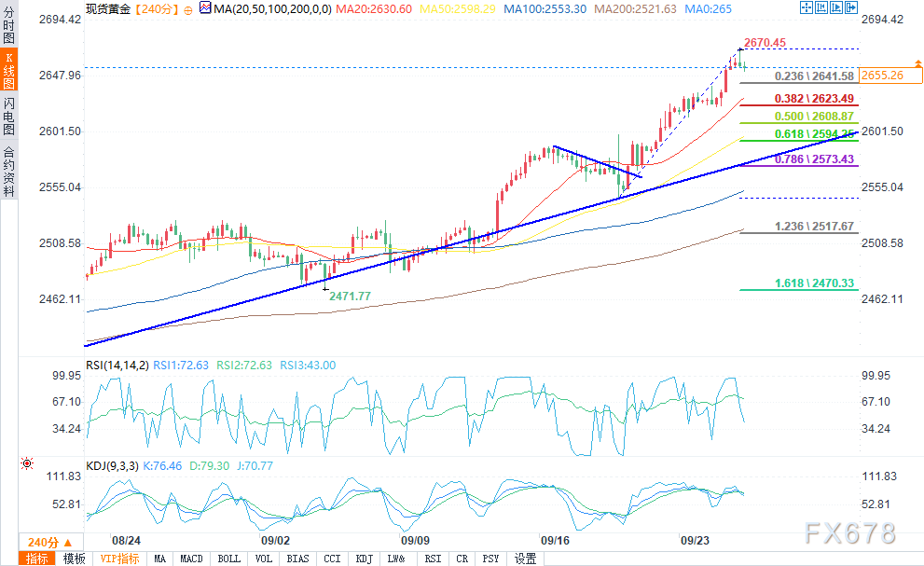Viewport: 924px width, 566px height.
Task: Choose the PSY indicator
Action: coord(490,559)
